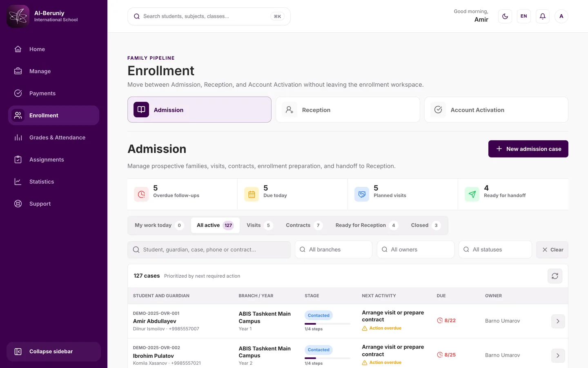This screenshot has height=368, width=588.
Task: Open Statistics in sidebar
Action: click(x=53, y=182)
